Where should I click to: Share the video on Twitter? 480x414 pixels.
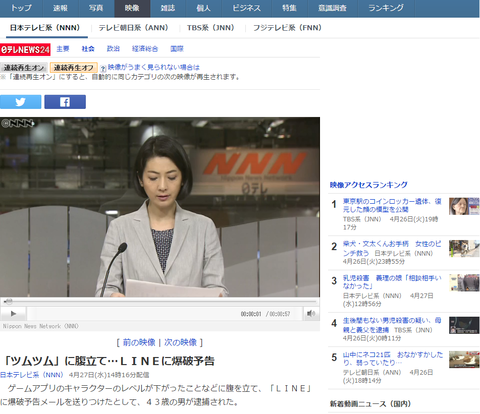pos(21,102)
